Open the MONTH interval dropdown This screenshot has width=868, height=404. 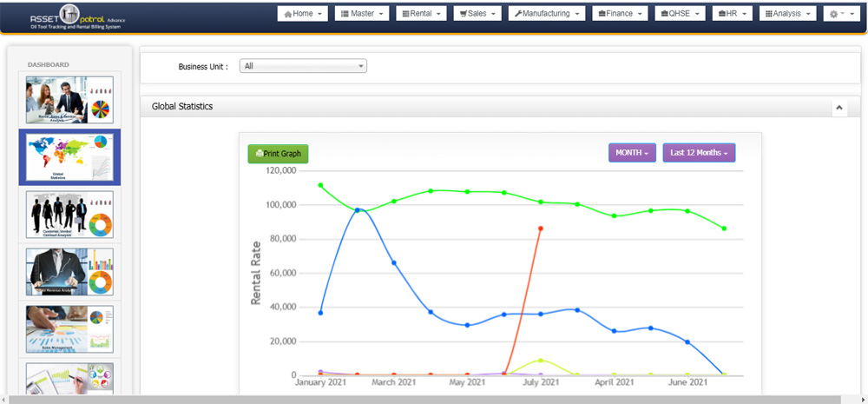tap(633, 153)
